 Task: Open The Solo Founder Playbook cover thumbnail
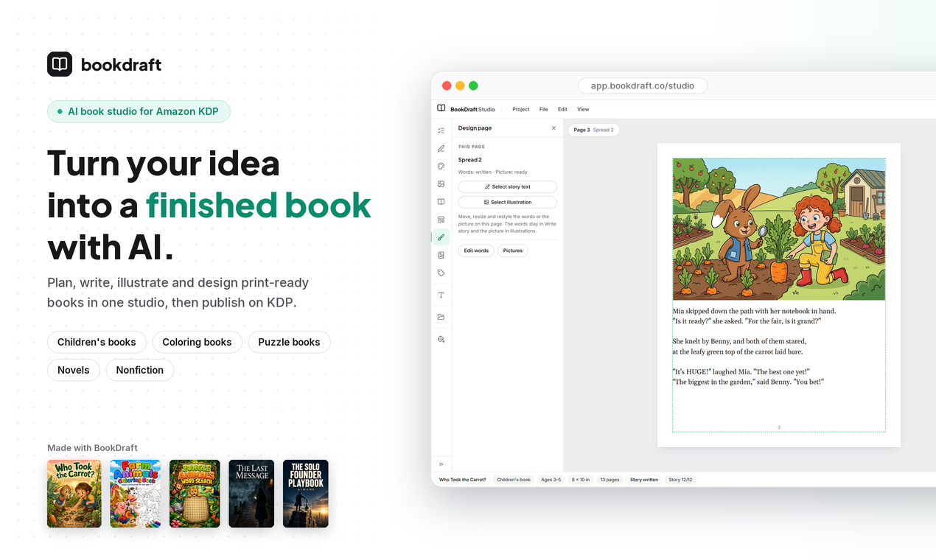point(306,494)
